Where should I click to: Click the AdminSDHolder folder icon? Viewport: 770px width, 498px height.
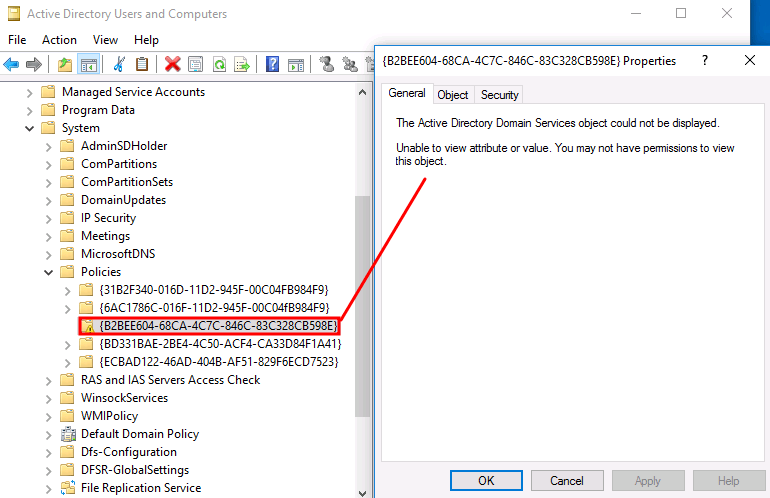point(67,146)
